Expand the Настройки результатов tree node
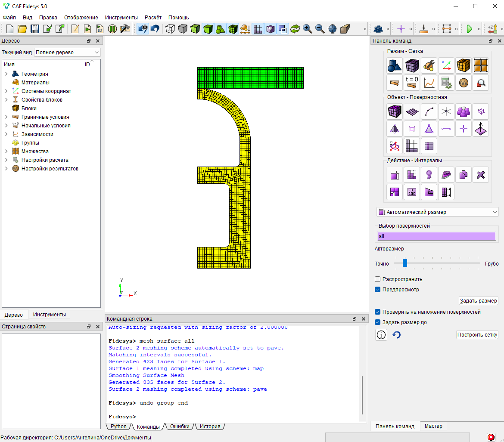Viewport: 504px width, 442px height. click(x=6, y=169)
